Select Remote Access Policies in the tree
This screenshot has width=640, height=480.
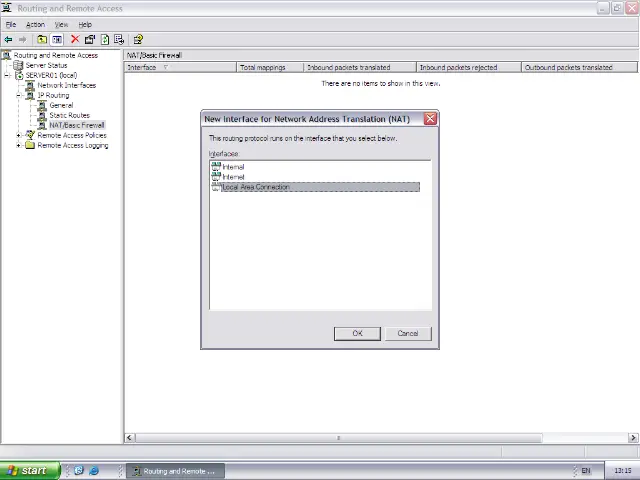click(72, 135)
